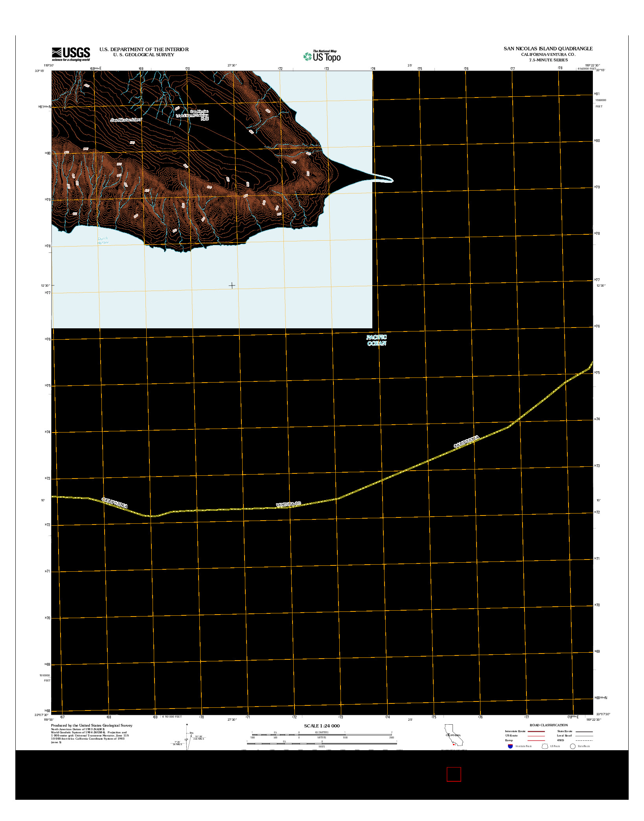This screenshot has height=821, width=644.
Task: Click the ROAD CLASSIFICATION heading
Action: pyautogui.click(x=548, y=725)
